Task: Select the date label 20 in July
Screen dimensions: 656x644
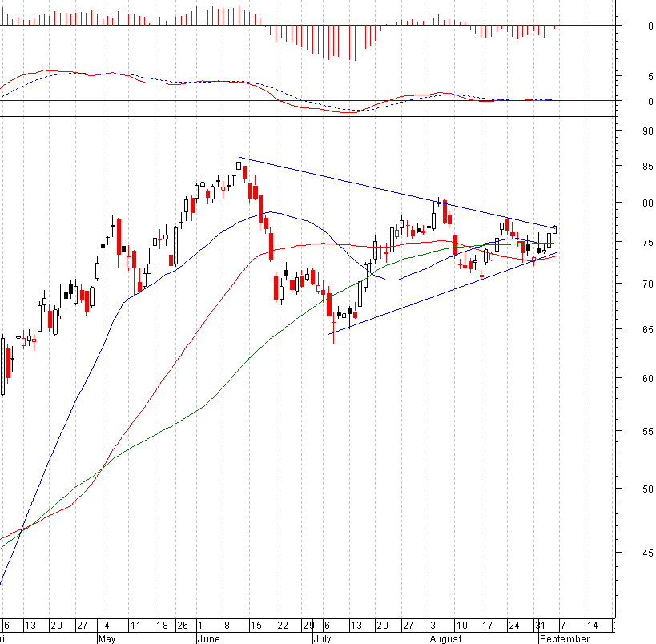Action: click(x=382, y=626)
